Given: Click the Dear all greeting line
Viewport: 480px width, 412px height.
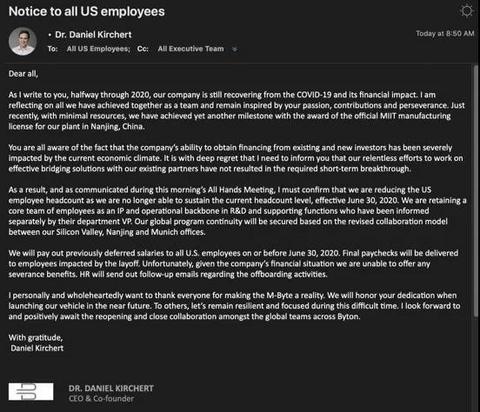Looking at the screenshot, I should click(23, 74).
